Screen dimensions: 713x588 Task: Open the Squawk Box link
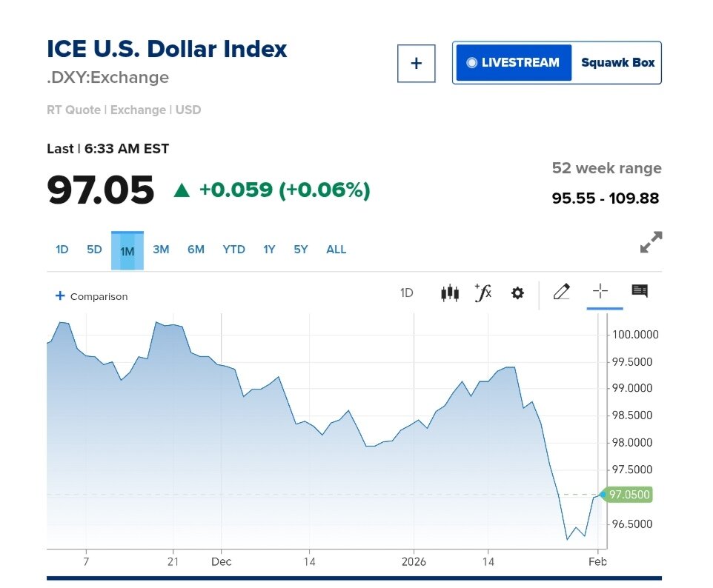tap(617, 63)
